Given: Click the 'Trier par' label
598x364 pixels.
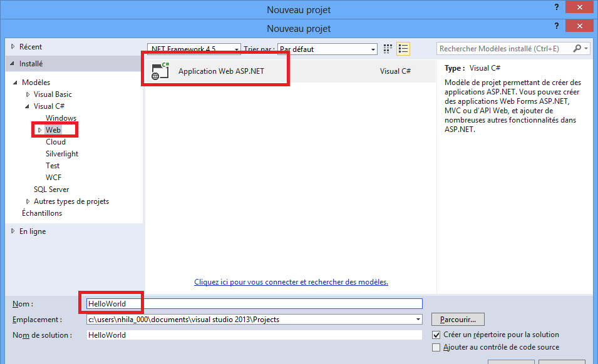Looking at the screenshot, I should (x=259, y=49).
